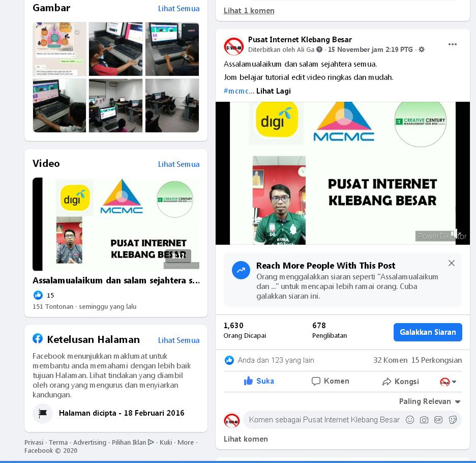
Task: Click the Galakkan Siaran boost button
Action: pos(428,332)
